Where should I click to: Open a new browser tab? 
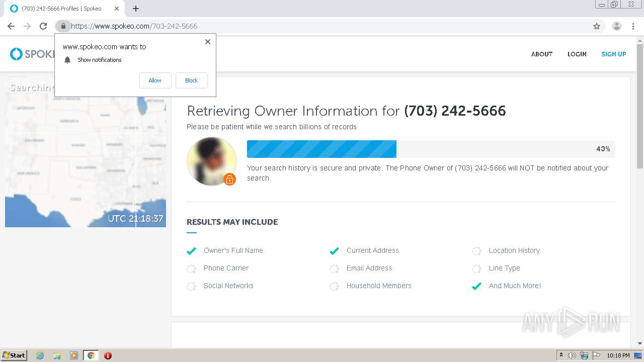(136, 9)
